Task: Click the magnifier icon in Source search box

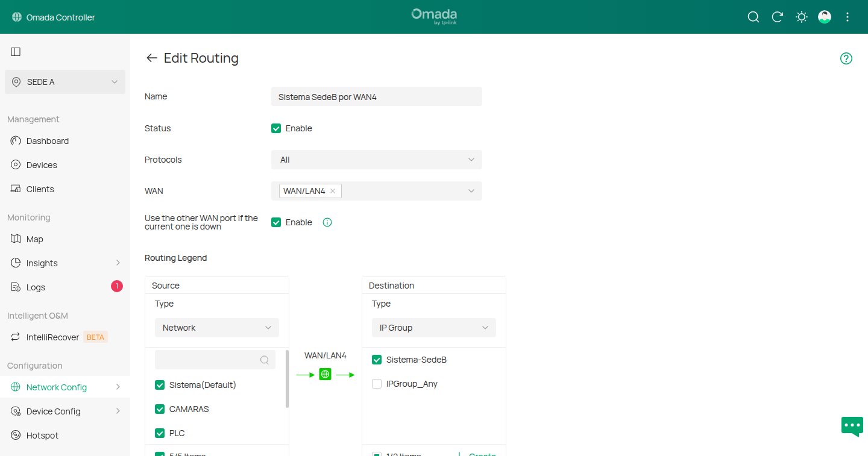Action: pos(265,360)
